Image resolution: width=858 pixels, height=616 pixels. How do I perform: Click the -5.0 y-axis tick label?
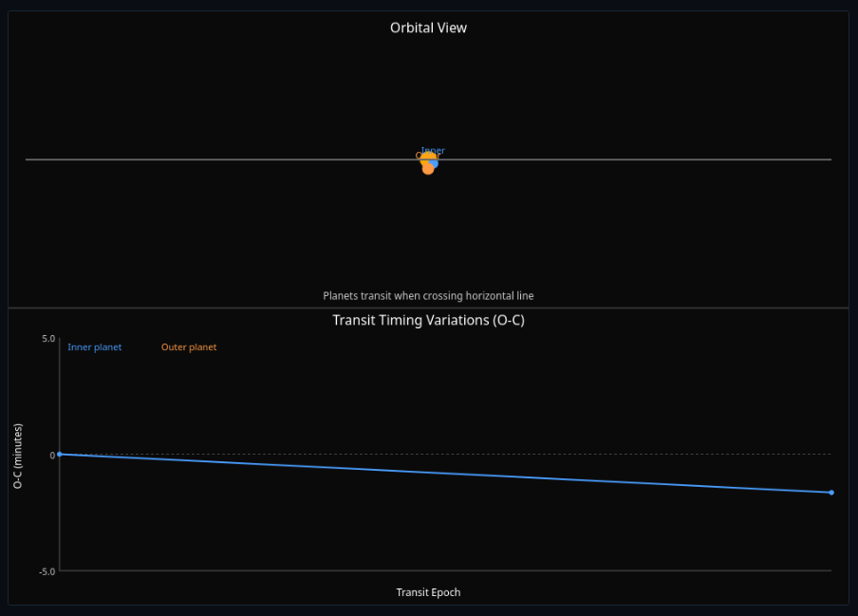point(46,571)
